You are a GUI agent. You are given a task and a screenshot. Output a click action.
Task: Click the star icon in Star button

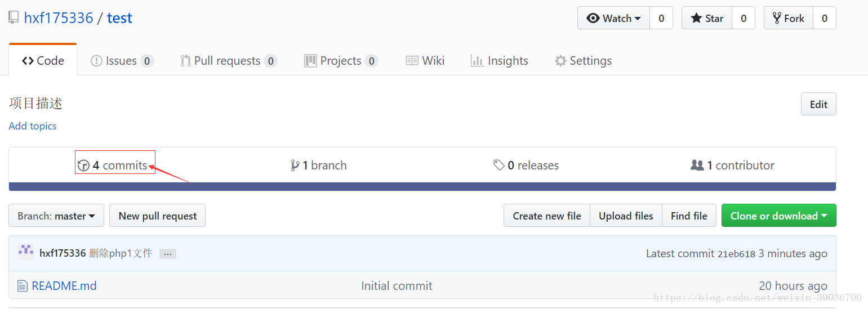[x=697, y=18]
